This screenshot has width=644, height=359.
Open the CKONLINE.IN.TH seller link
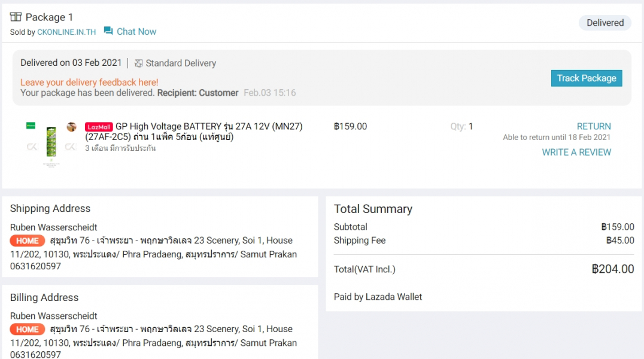pos(66,32)
